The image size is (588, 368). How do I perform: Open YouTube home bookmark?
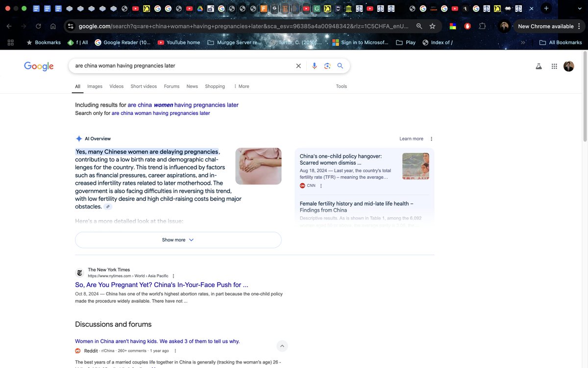tap(179, 43)
